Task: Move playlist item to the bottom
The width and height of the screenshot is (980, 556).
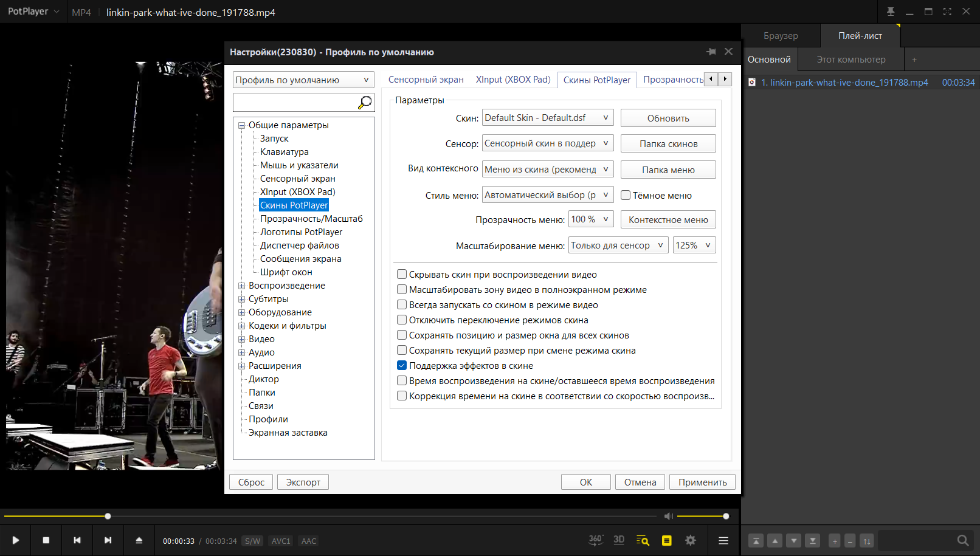Action: (x=812, y=540)
